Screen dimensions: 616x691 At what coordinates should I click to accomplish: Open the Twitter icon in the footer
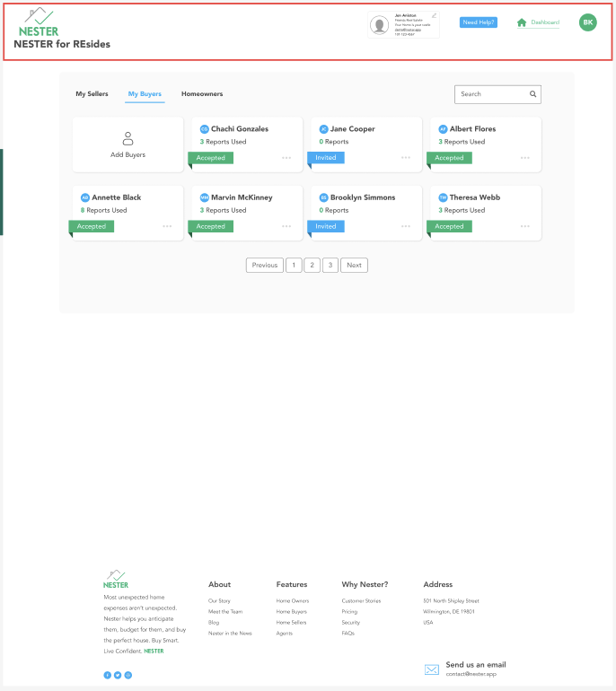coord(118,675)
